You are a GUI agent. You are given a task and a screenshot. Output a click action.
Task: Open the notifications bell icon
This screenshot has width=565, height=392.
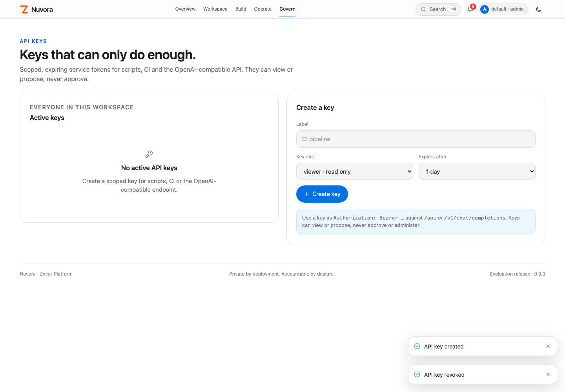470,9
